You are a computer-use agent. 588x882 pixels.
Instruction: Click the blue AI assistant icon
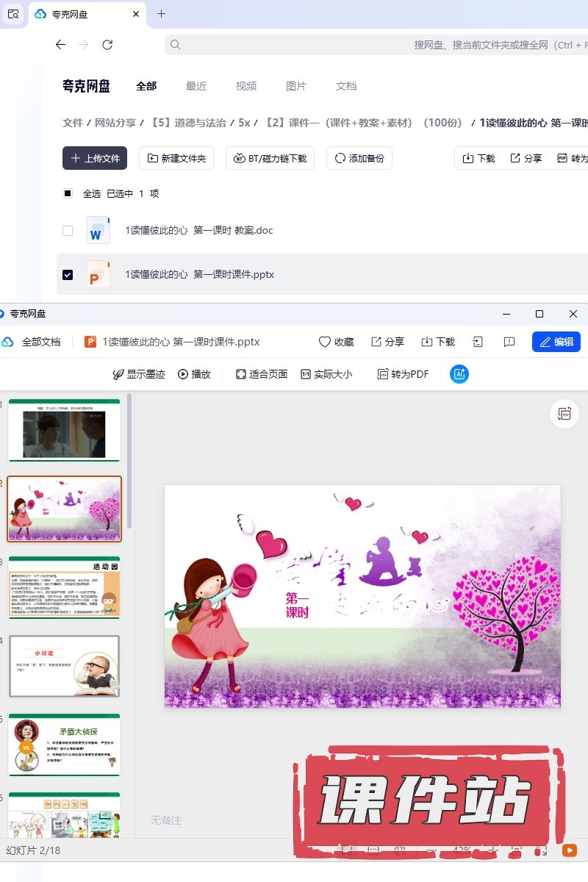pos(459,374)
